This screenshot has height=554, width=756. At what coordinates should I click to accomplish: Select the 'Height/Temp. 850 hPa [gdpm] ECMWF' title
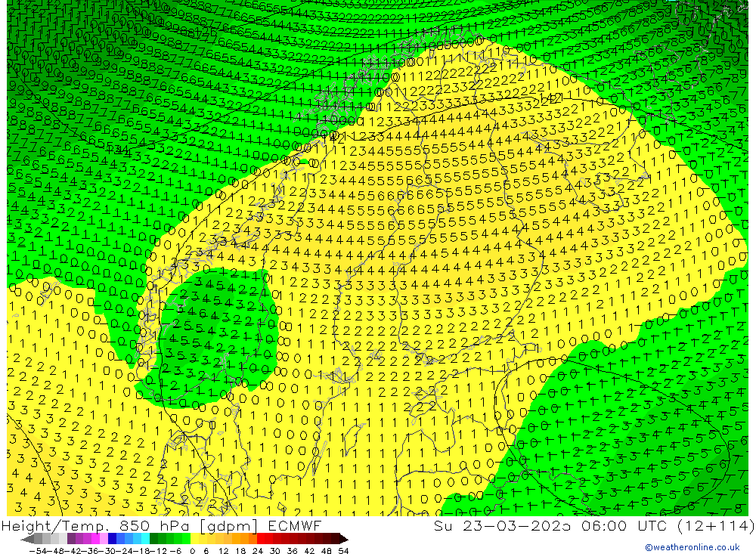point(161,525)
